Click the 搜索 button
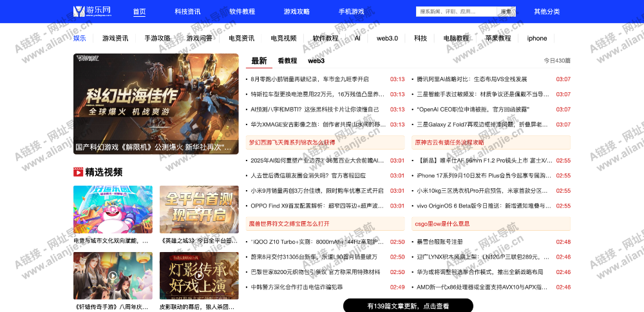The width and height of the screenshot is (644, 312). [x=506, y=12]
